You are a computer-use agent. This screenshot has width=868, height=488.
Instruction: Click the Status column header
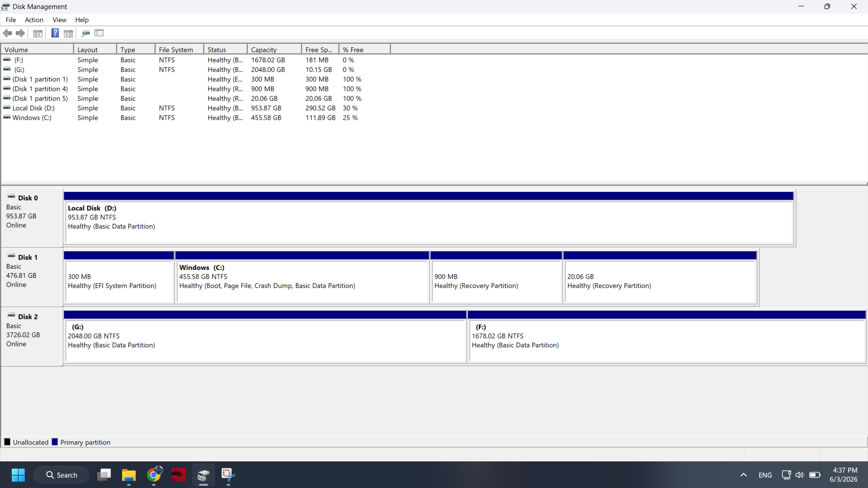point(225,50)
